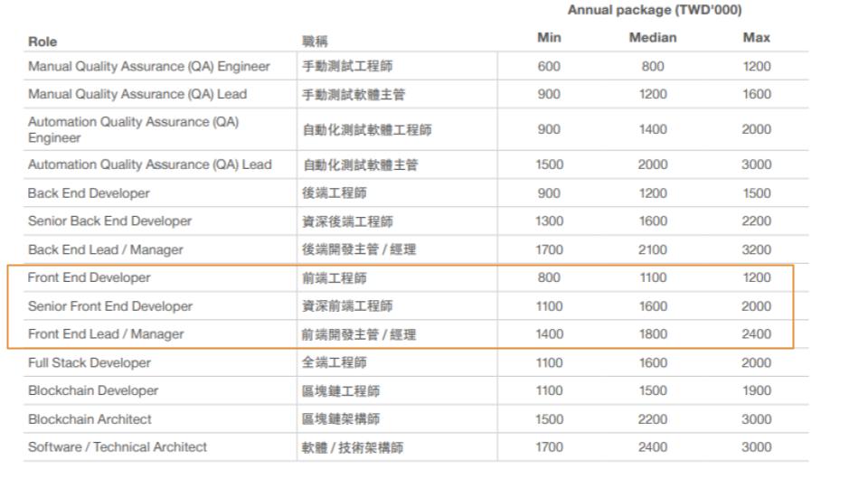This screenshot has width=868, height=488.
Task: Select 'Manual Quality Assurance (QA) Lead' role cell
Action: (x=137, y=94)
